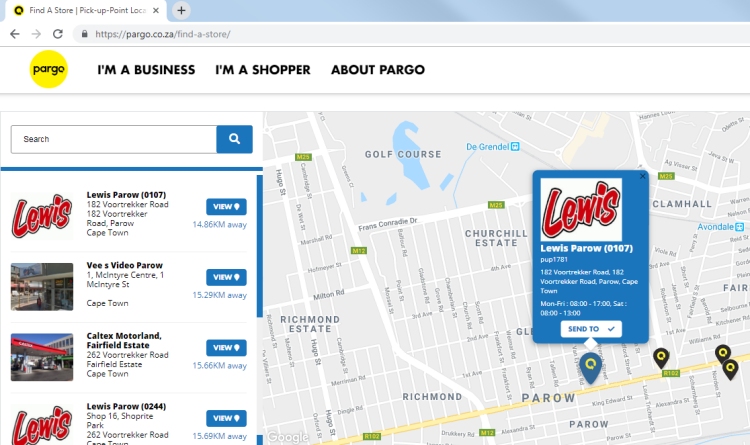Click the browser address bar URL
The width and height of the screenshot is (750, 445).
(163, 34)
